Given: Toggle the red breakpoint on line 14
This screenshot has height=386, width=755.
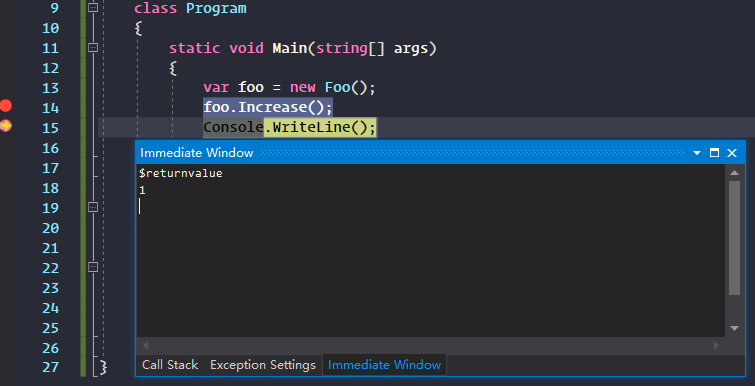Looking at the screenshot, I should click(6, 106).
